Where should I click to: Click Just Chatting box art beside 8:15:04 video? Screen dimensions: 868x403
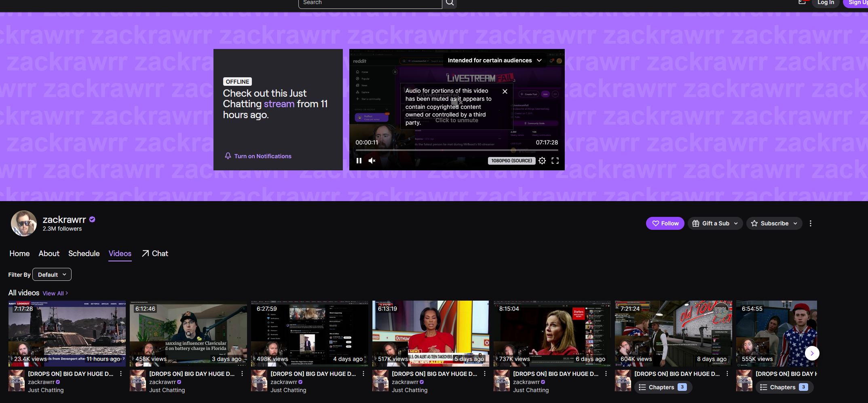tap(502, 380)
